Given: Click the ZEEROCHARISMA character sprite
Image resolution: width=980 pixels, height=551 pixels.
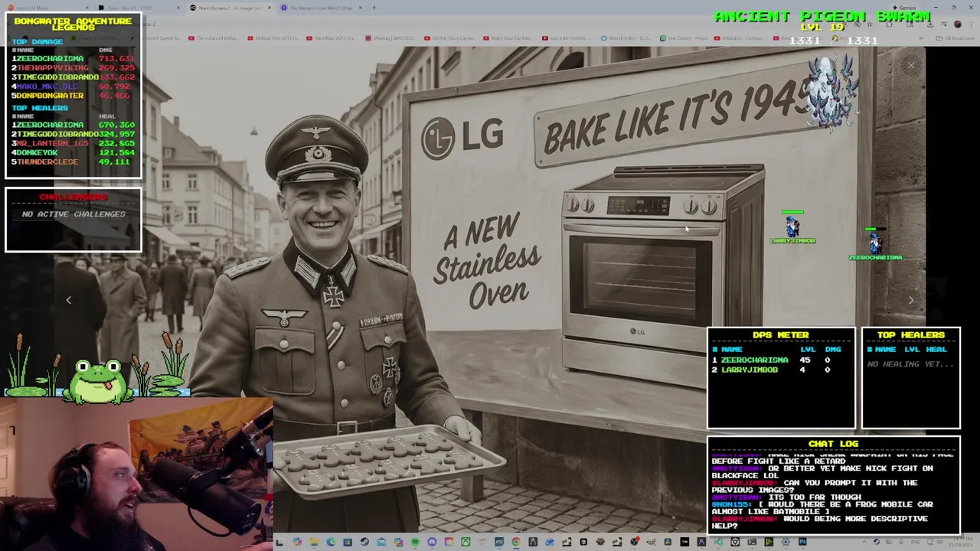Looking at the screenshot, I should (x=875, y=242).
